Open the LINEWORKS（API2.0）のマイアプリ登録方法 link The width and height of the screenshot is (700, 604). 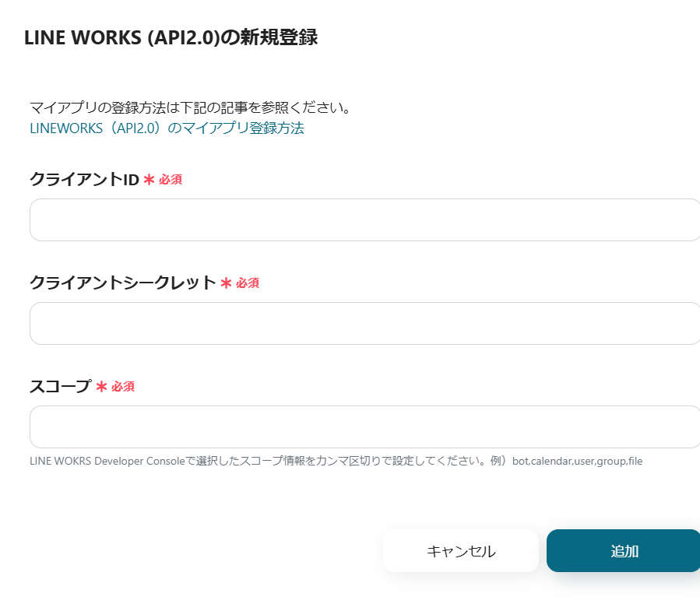(167, 128)
